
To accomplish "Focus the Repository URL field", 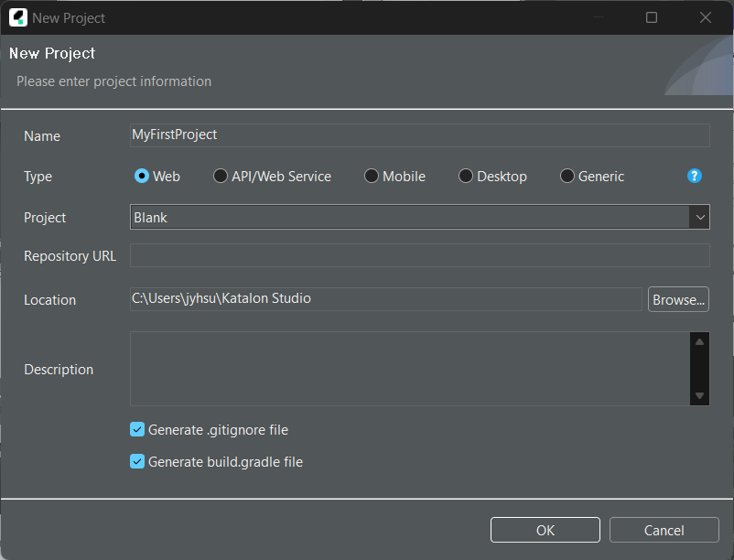I will click(420, 255).
